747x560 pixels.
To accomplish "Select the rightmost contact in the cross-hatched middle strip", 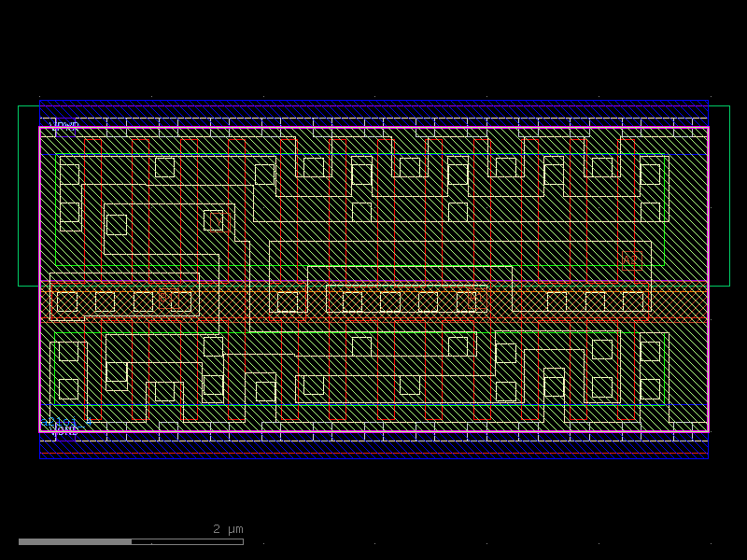I will tap(633, 301).
